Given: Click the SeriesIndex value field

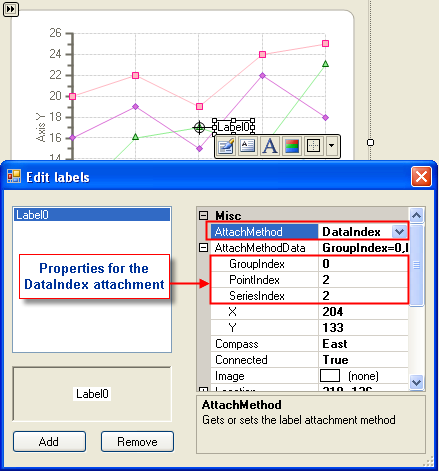Looking at the screenshot, I should [x=363, y=296].
